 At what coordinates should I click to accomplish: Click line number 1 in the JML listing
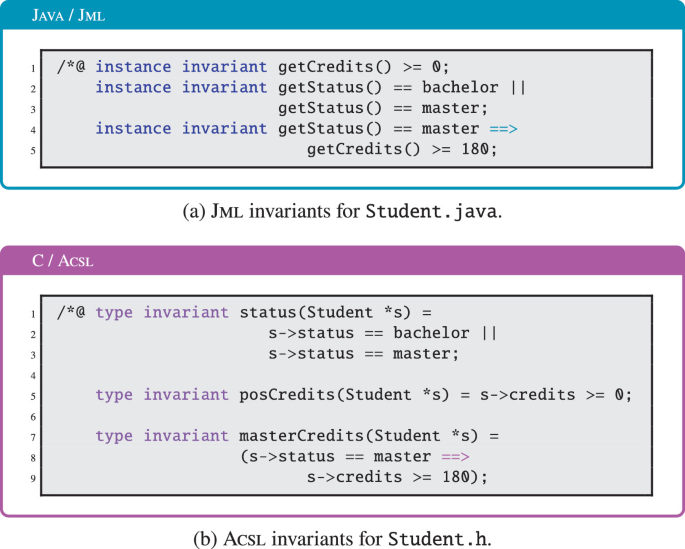tap(34, 68)
